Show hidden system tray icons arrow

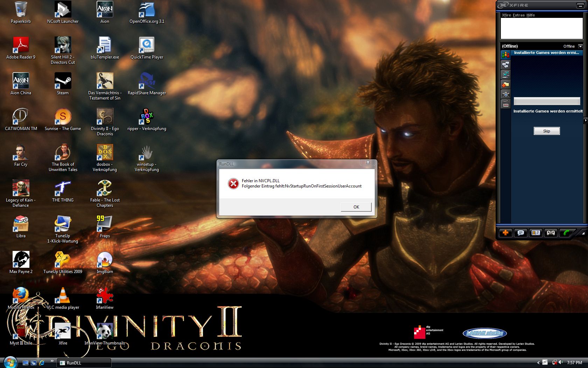(x=538, y=363)
